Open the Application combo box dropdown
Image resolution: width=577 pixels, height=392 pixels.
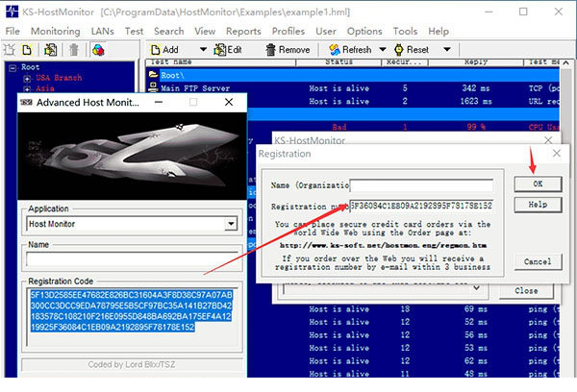click(231, 224)
